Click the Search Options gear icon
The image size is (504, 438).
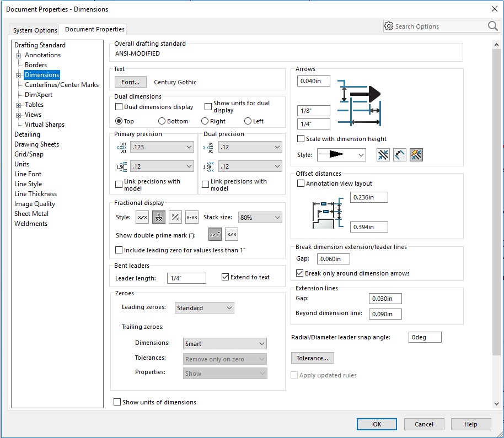coord(389,26)
